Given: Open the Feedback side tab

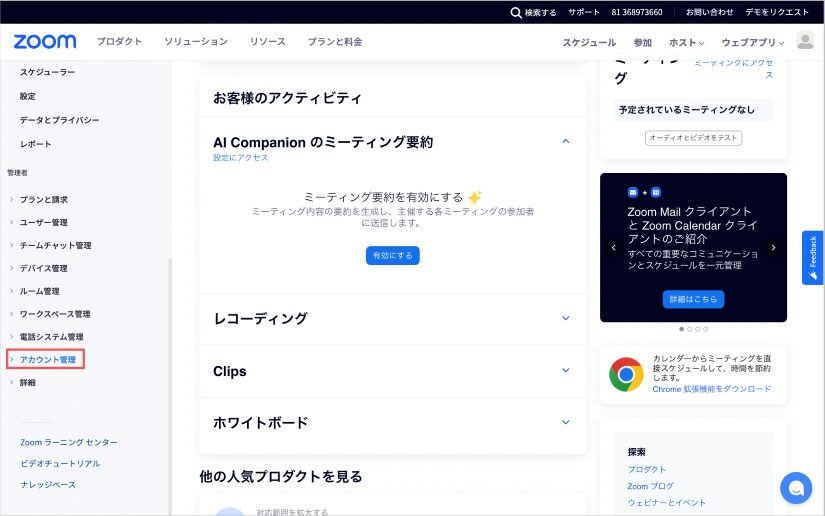Looking at the screenshot, I should click(x=812, y=258).
